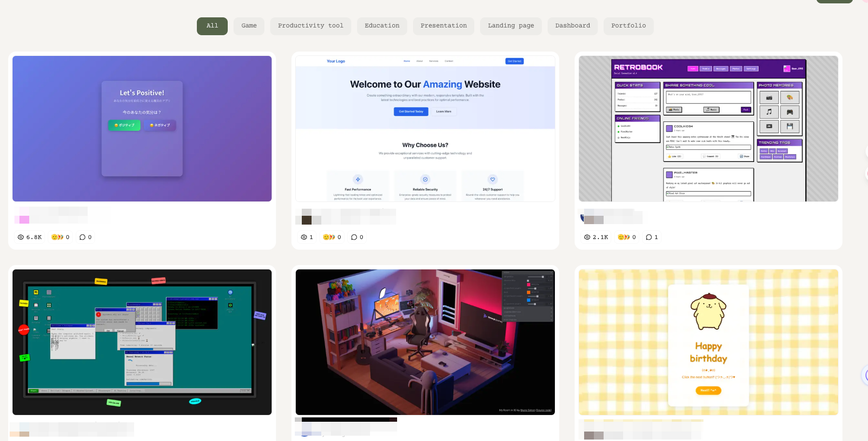Select the Portfolio filter chip
The height and width of the screenshot is (441, 868).
point(629,26)
